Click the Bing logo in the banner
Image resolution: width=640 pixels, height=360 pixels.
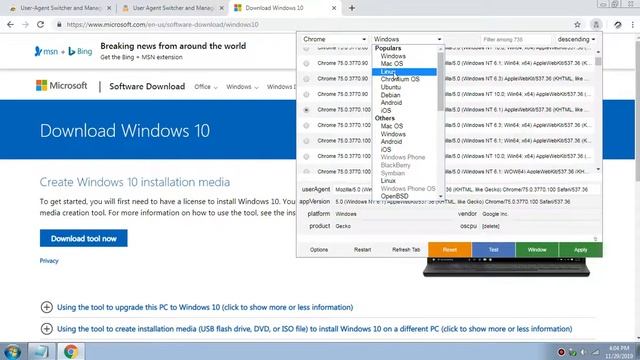tap(80, 51)
